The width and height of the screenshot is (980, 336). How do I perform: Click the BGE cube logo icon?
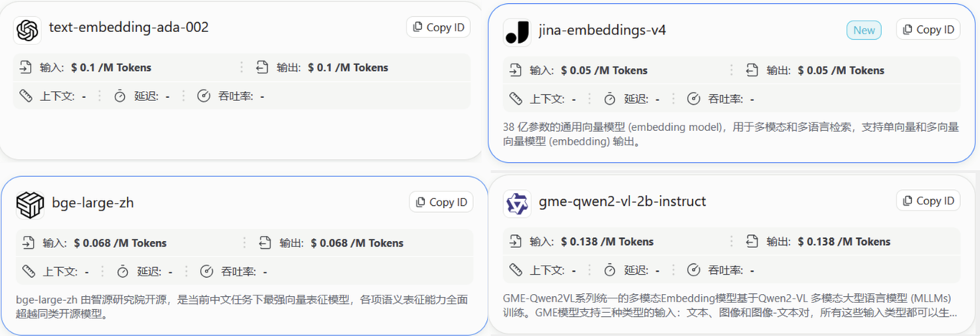[x=30, y=204]
